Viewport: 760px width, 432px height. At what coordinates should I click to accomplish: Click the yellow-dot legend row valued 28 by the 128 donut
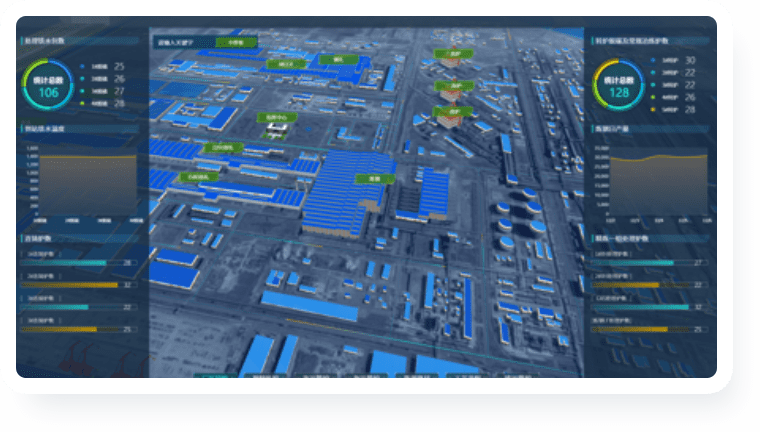674,110
